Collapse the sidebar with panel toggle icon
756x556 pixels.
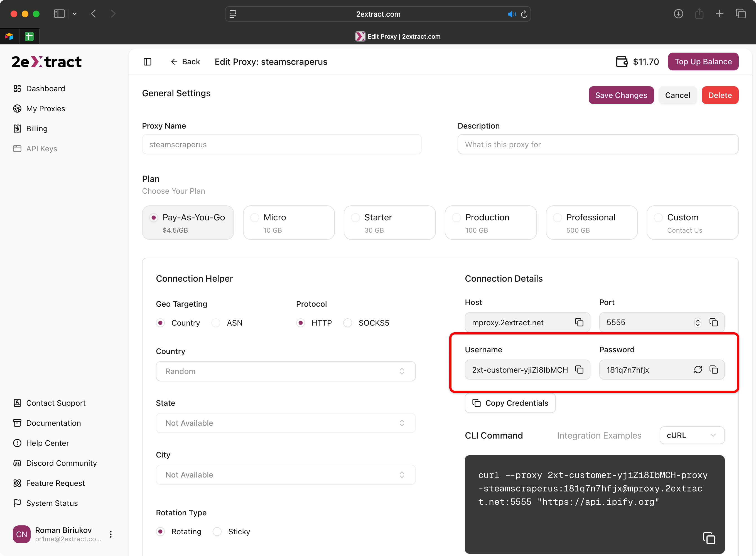pyautogui.click(x=148, y=61)
